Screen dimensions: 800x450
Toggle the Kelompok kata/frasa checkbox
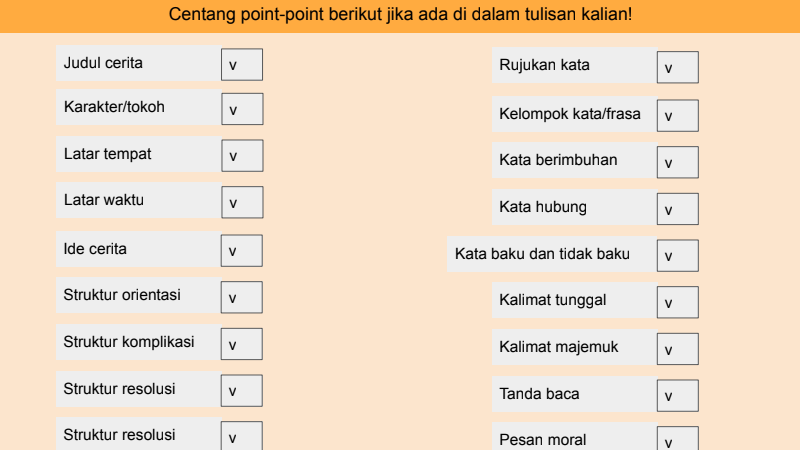pyautogui.click(x=677, y=115)
